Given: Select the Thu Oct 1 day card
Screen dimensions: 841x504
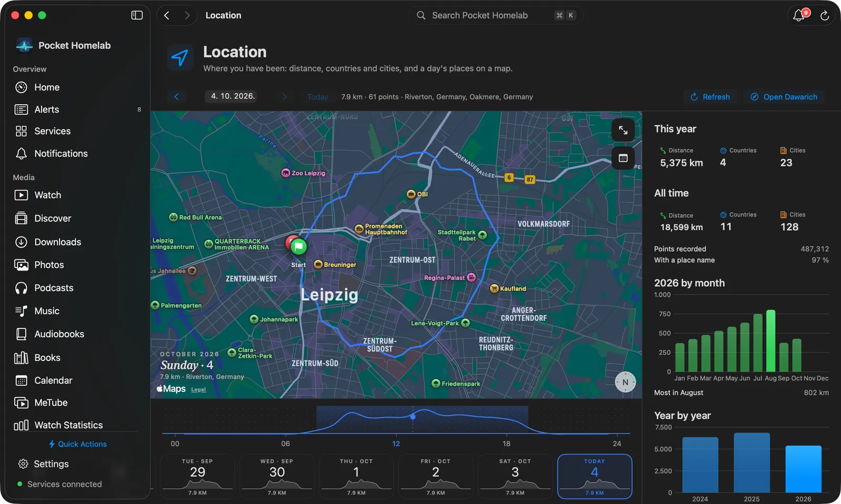Looking at the screenshot, I should click(356, 476).
